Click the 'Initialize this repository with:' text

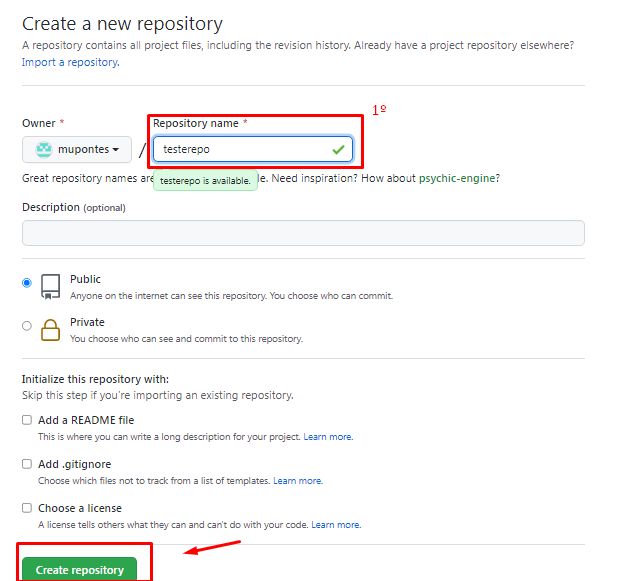[x=95, y=379]
